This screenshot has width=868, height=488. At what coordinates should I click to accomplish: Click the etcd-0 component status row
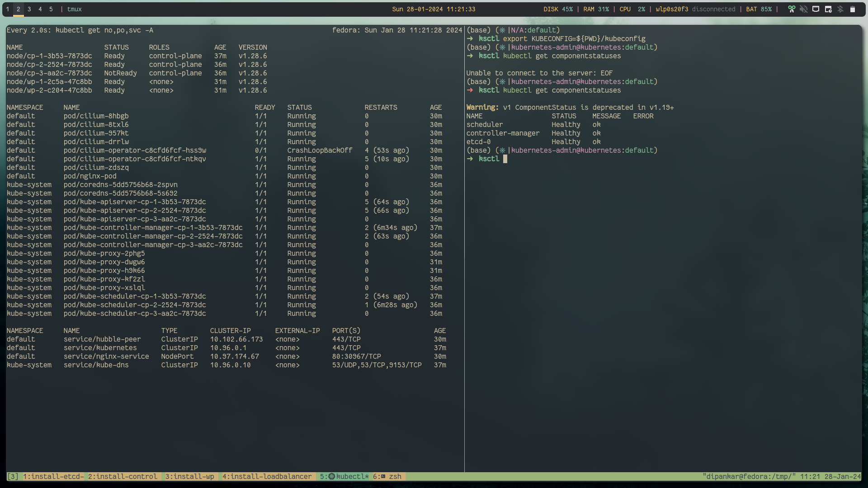coord(533,142)
